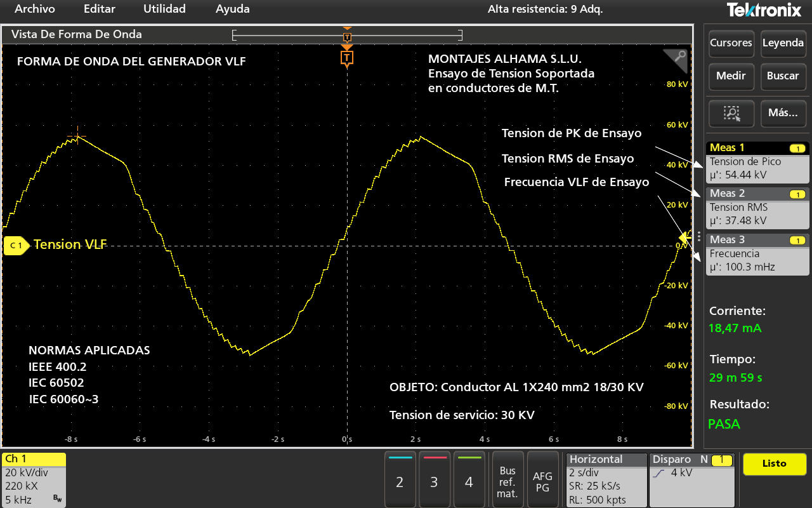
Task: Turn on channel 3
Action: click(434, 479)
